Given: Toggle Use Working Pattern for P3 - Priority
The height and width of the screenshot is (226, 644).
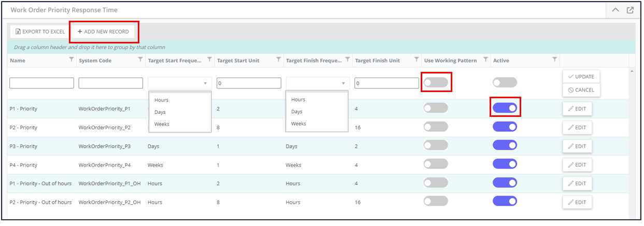Looking at the screenshot, I should click(436, 145).
